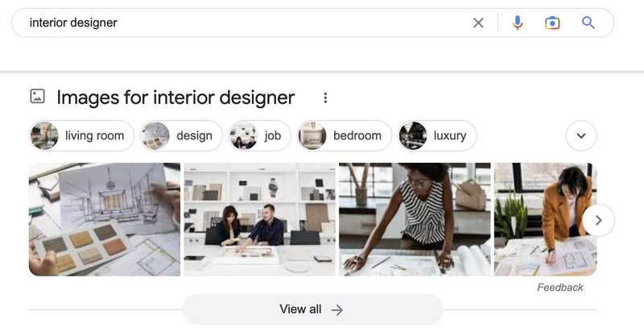Open the three-dot options menu

(325, 97)
